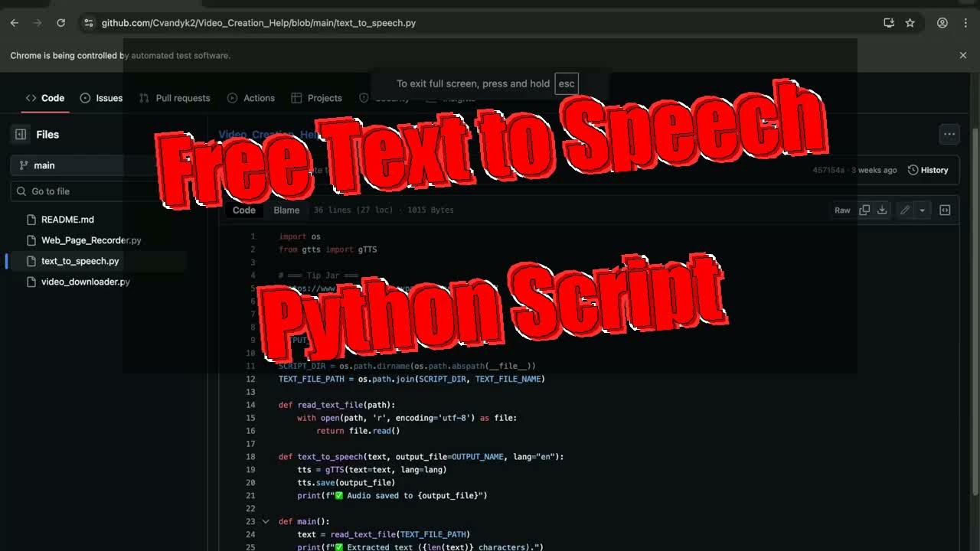Open the Issues tab
This screenshot has width=980, height=551.
click(101, 98)
